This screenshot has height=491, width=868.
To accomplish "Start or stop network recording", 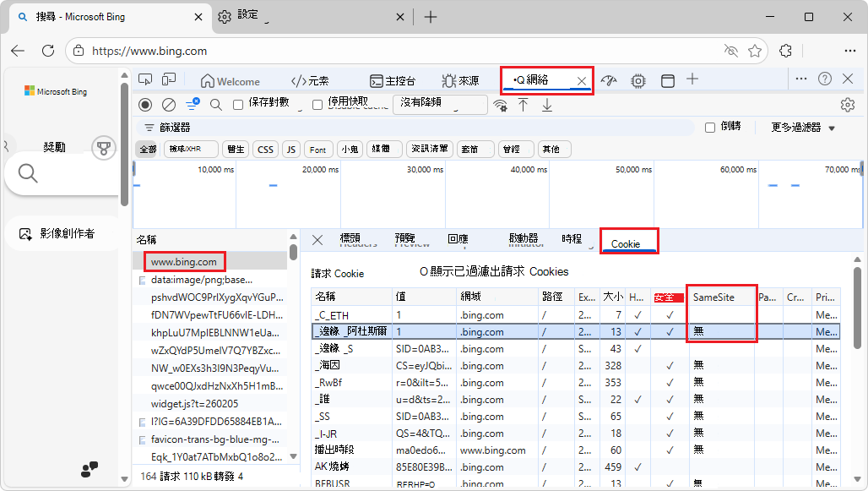I will (x=145, y=104).
